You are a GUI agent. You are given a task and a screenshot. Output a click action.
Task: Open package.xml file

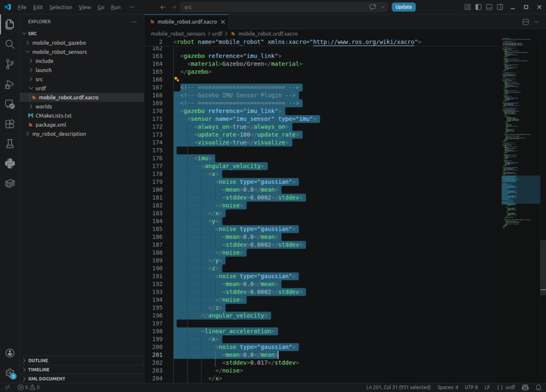coord(82,125)
